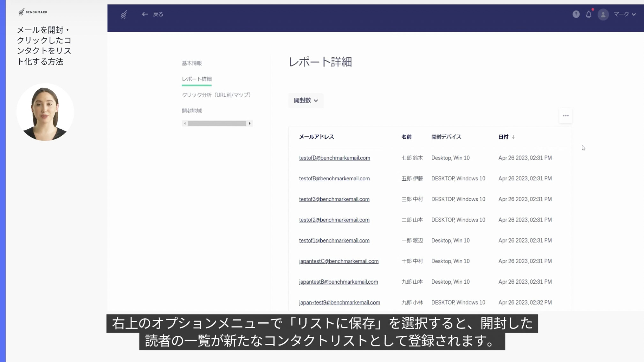Image resolution: width=644 pixels, height=362 pixels.
Task: Click the sidebar scrollbar left arrow
Action: pos(185,124)
